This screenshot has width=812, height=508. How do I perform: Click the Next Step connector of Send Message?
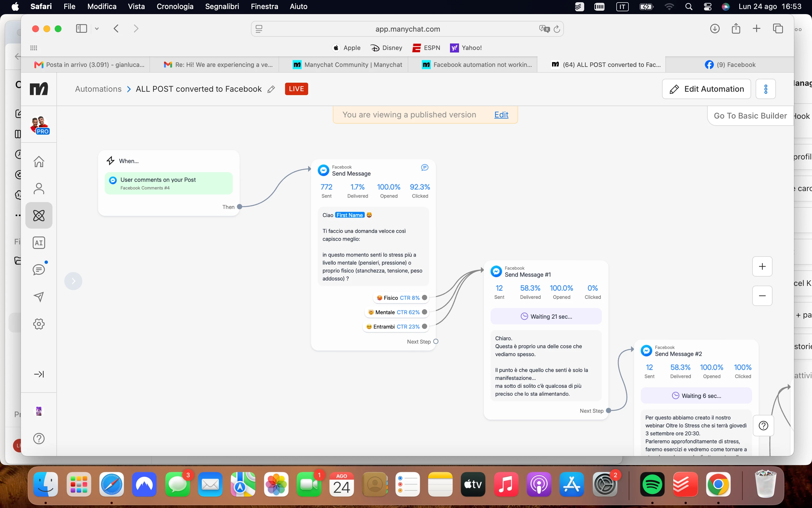436,341
